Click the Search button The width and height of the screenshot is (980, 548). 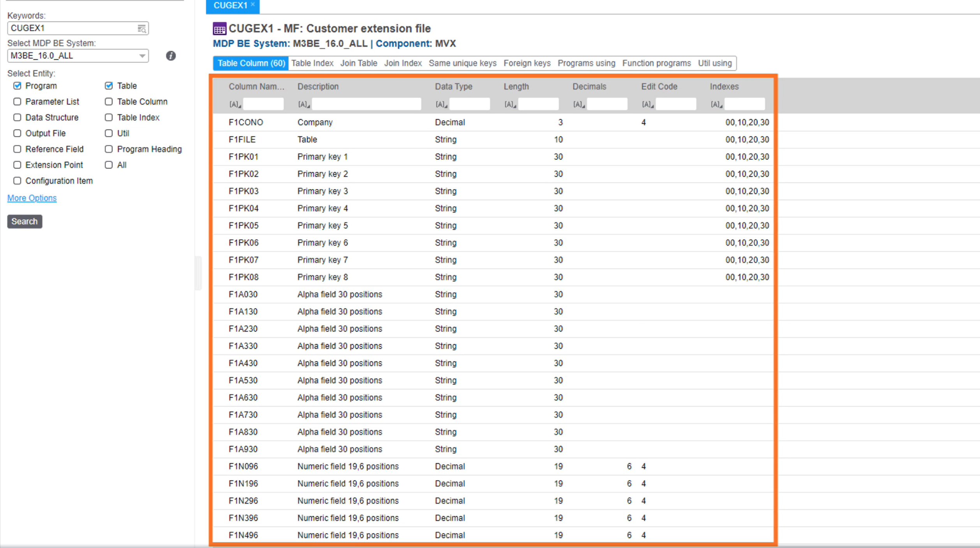point(25,221)
